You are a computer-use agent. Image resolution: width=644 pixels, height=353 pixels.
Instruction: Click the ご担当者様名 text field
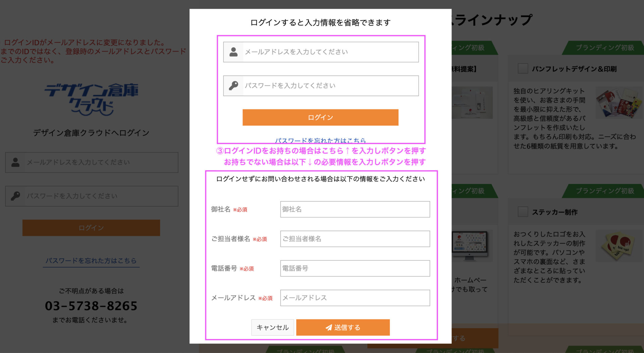355,239
